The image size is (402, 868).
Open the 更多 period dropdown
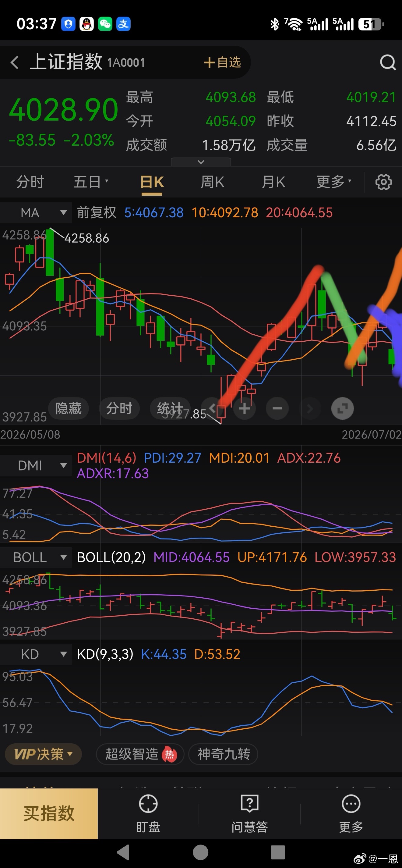(x=334, y=182)
